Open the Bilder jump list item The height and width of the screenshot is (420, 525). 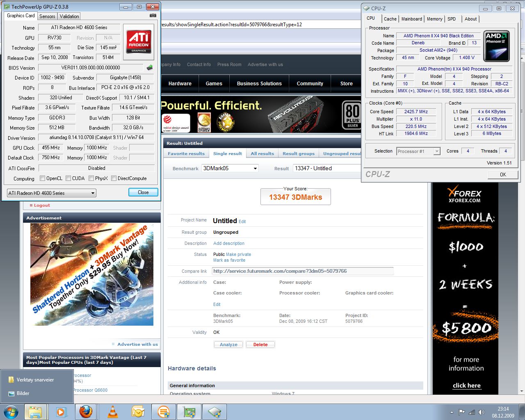[23, 393]
